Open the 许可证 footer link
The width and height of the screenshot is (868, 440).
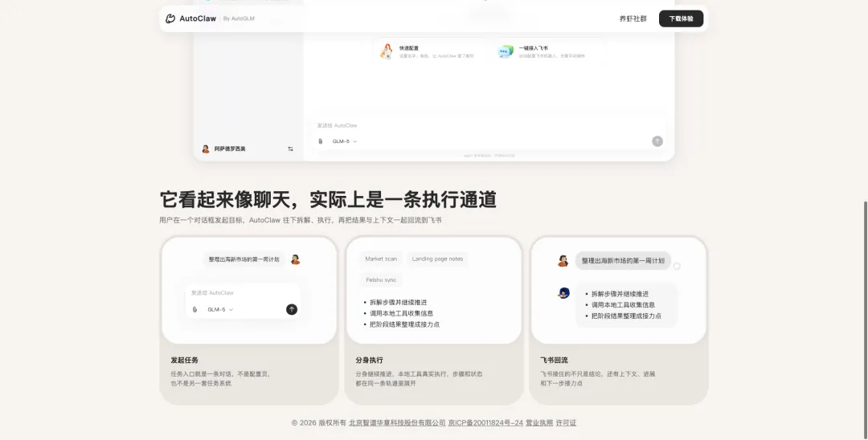point(566,423)
